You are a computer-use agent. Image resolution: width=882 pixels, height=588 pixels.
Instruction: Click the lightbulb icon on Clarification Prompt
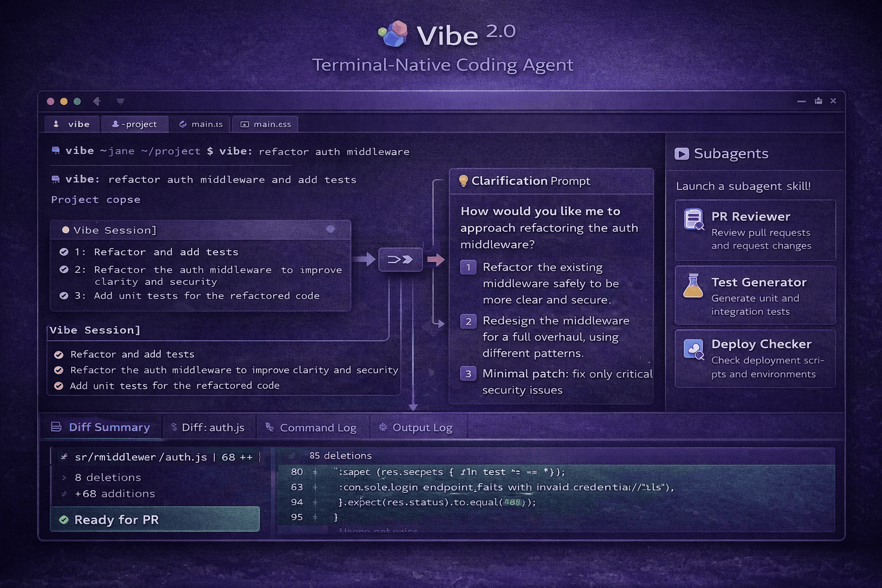point(463,181)
